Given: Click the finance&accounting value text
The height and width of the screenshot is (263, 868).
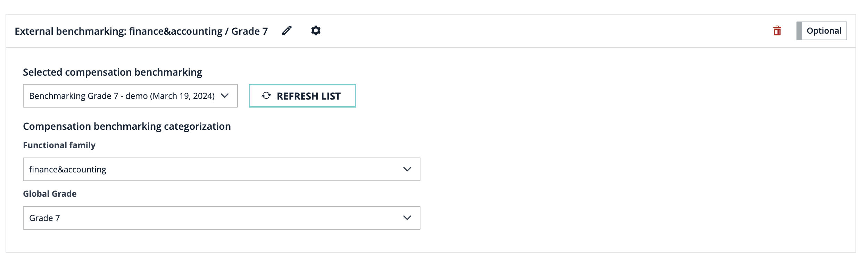Looking at the screenshot, I should (68, 169).
